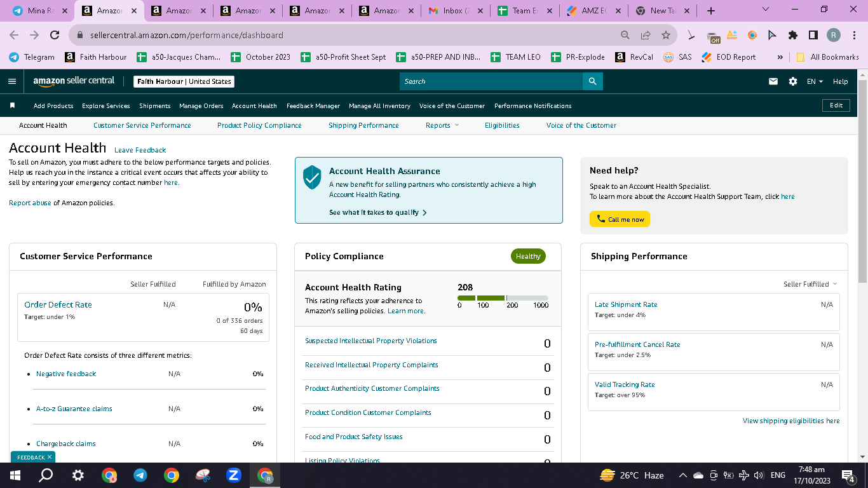Open the Chrome three-dot menu
Viewport: 868px width, 488px height.
point(854,35)
